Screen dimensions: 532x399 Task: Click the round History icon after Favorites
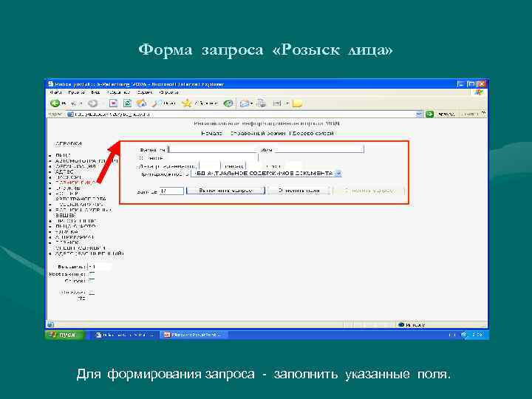pyautogui.click(x=228, y=103)
